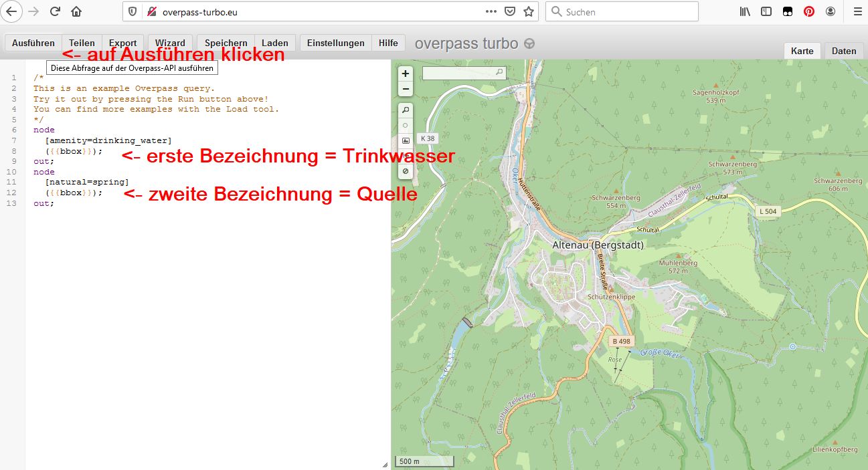The image size is (868, 470).
Task: Open the Firefox library icon
Action: tap(745, 11)
